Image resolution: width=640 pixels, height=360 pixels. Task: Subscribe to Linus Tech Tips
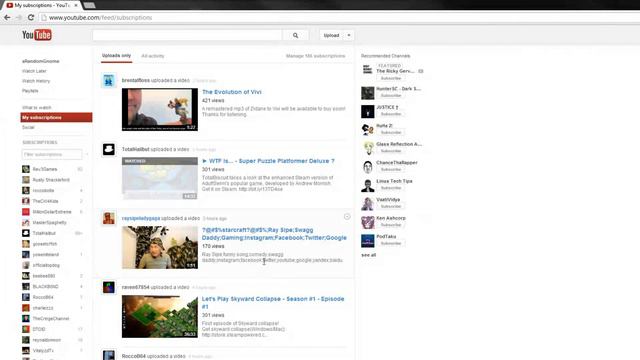pyautogui.click(x=391, y=188)
